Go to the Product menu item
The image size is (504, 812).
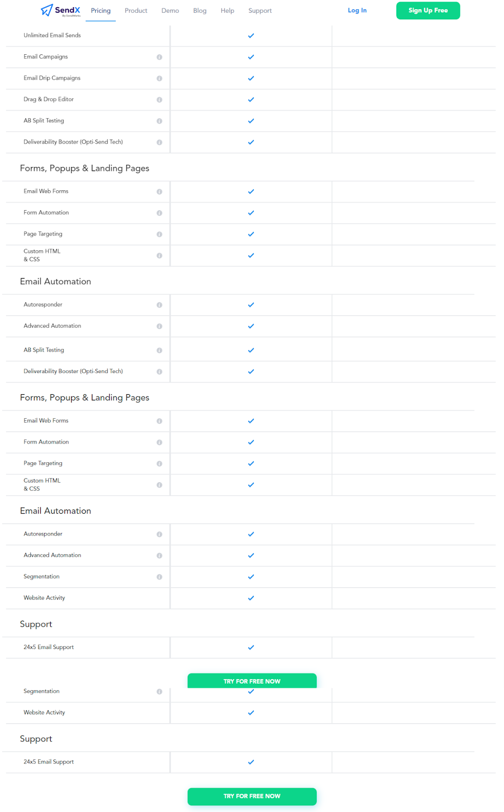pyautogui.click(x=136, y=11)
